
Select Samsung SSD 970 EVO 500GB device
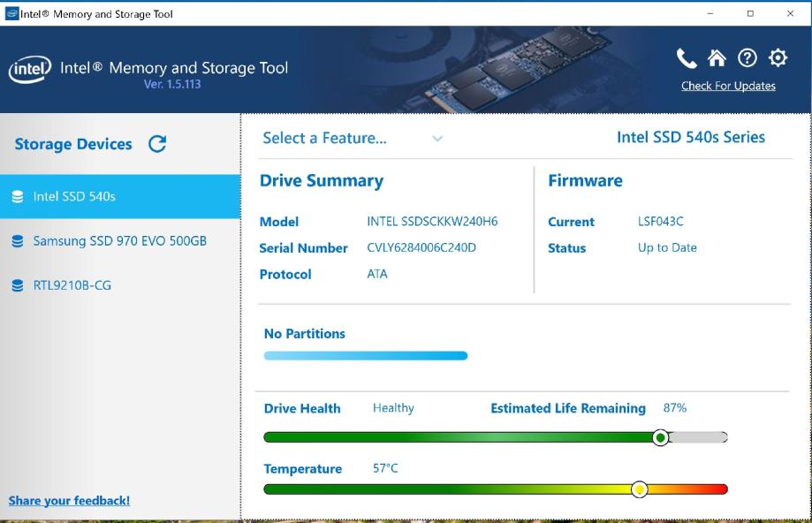point(119,240)
